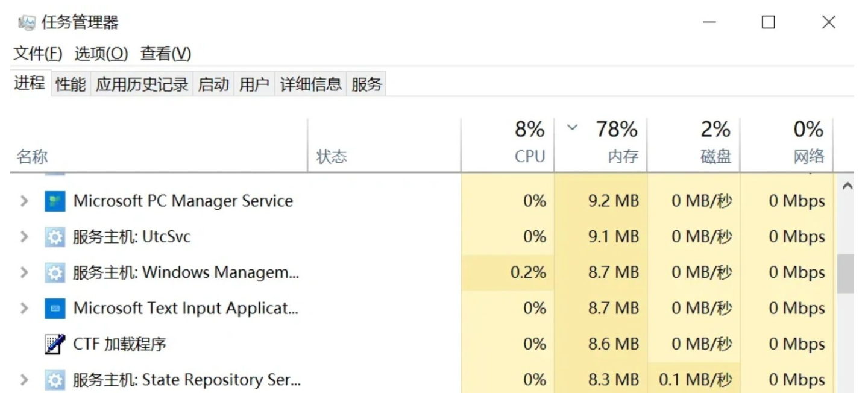Select the Windows Management service host icon
This screenshot has height=393, width=868.
click(55, 273)
